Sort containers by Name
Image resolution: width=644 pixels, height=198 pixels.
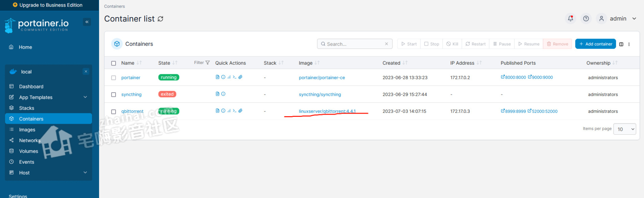tap(131, 63)
